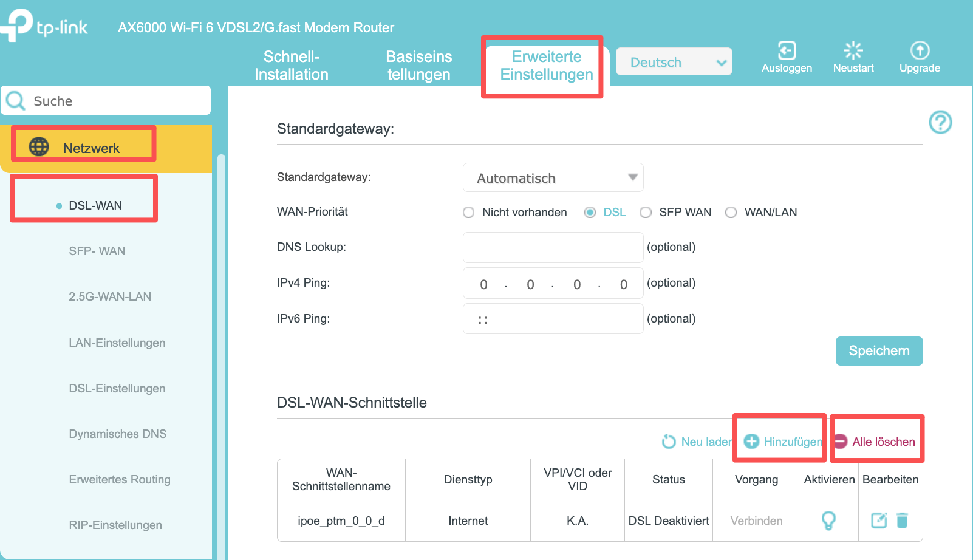973x560 pixels.
Task: Click the Hinzufügen link text
Action: 793,442
